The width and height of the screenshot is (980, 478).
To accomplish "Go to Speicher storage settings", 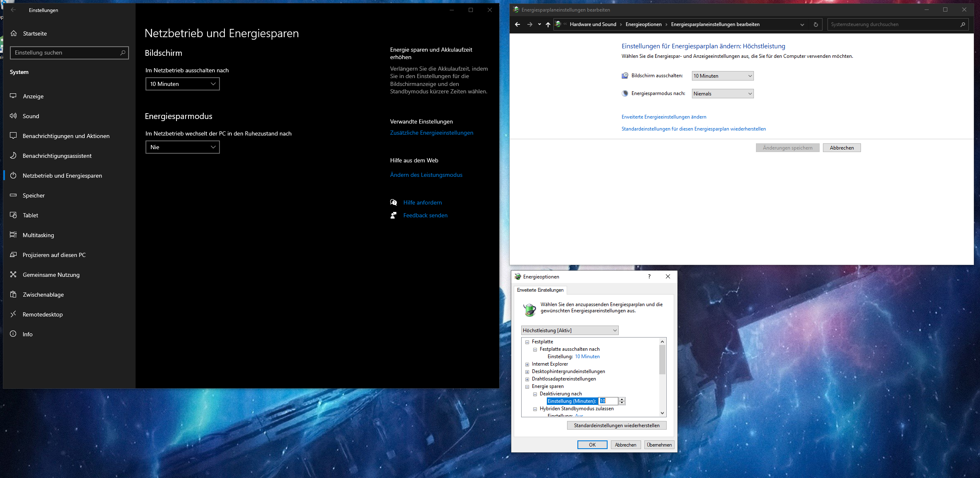I will click(x=33, y=195).
